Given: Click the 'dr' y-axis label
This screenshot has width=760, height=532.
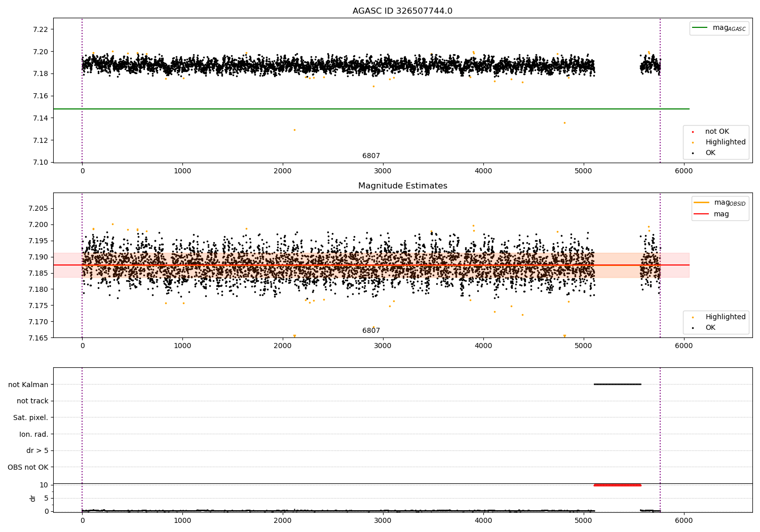Looking at the screenshot, I should [33, 498].
